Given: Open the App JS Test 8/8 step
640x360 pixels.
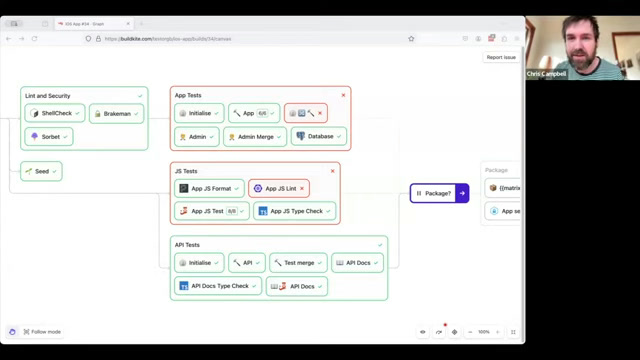Looking at the screenshot, I should pyautogui.click(x=212, y=211).
